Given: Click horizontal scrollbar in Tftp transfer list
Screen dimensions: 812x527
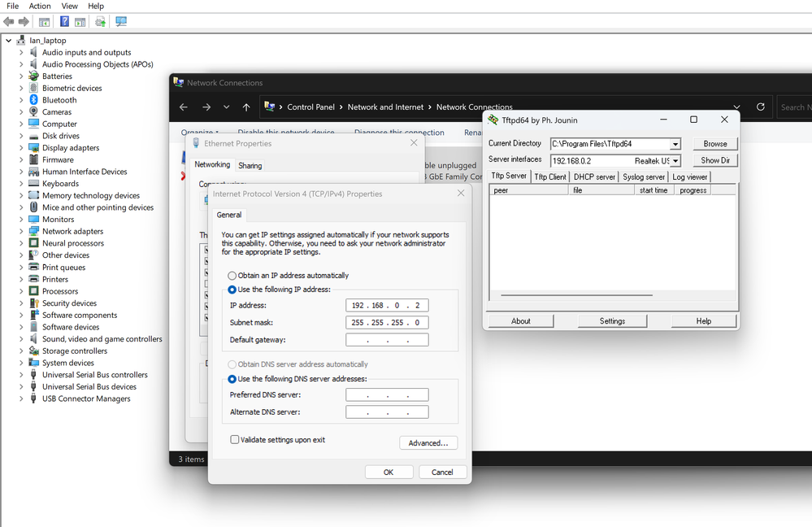Looking at the screenshot, I should (x=579, y=296).
